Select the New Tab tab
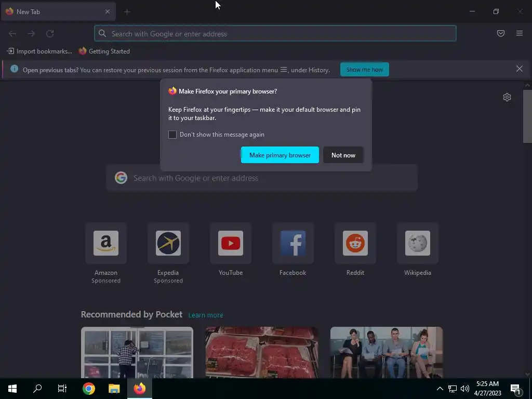Viewport: 532px width, 399px height. click(x=58, y=11)
